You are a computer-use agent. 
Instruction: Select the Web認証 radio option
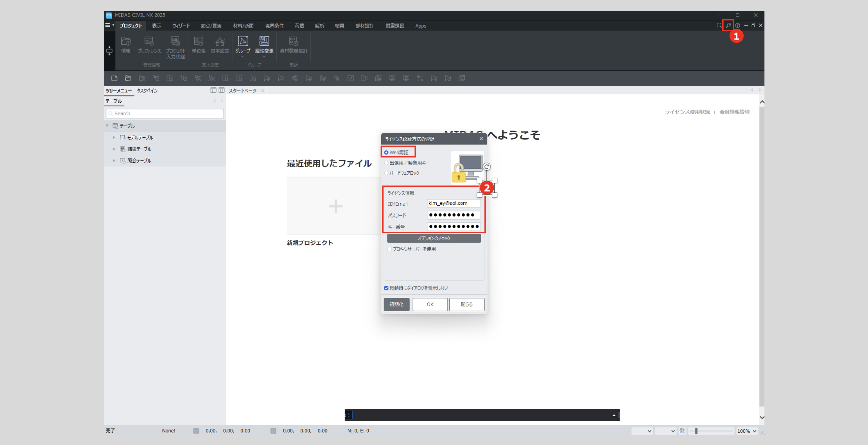(386, 153)
